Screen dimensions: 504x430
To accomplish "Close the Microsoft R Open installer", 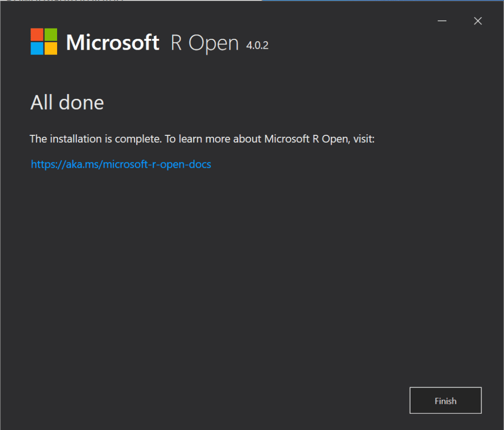I will click(477, 21).
